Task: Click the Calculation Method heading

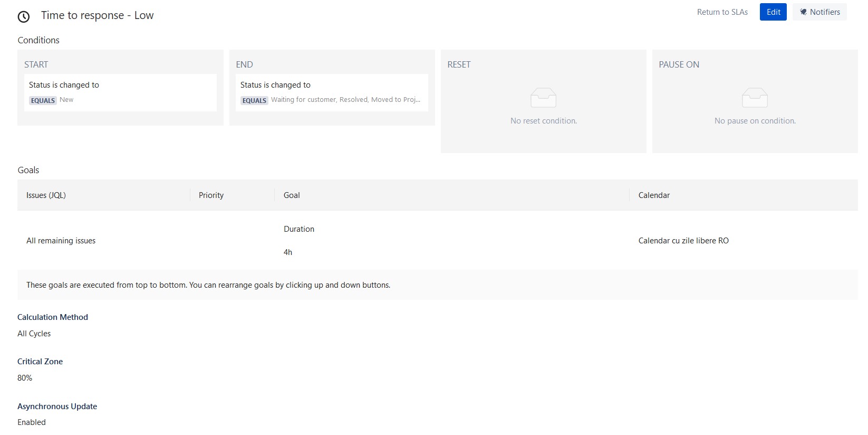Action: coord(53,317)
